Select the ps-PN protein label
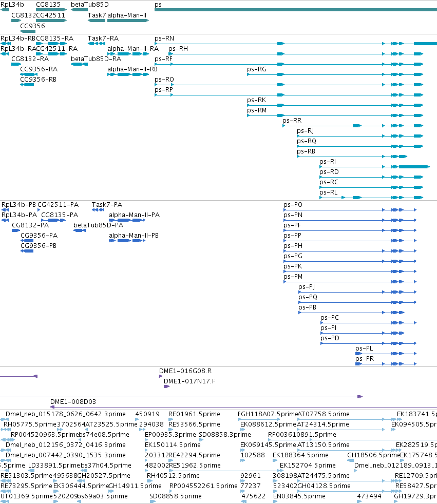The image size is (437, 504). (x=293, y=215)
